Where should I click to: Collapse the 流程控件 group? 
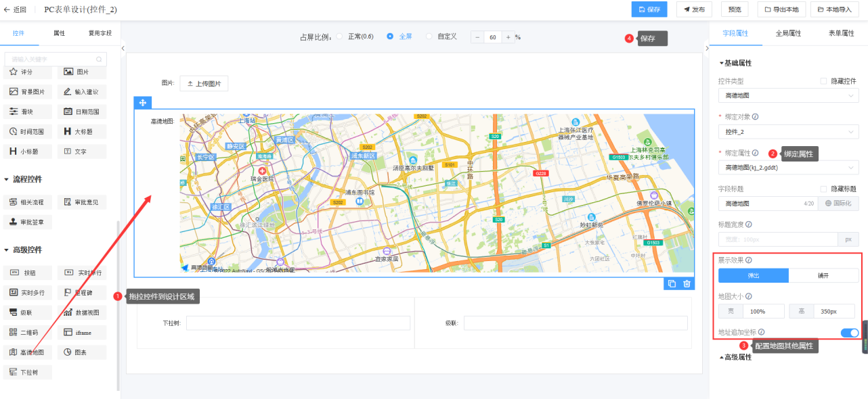tap(7, 179)
